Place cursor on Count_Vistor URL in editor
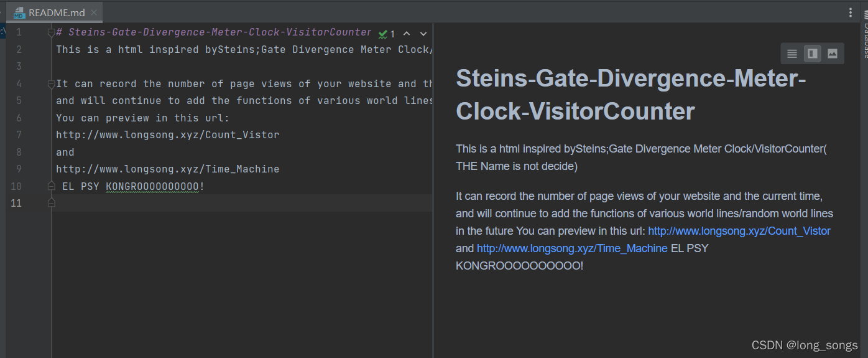 coord(168,134)
